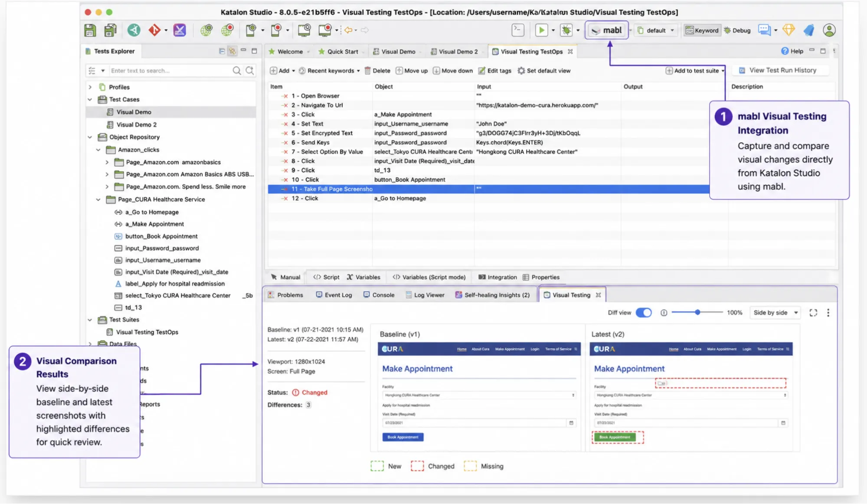Click Link with Editor icon in Tests Explorer
Image resolution: width=867 pixels, height=504 pixels.
pos(233,51)
